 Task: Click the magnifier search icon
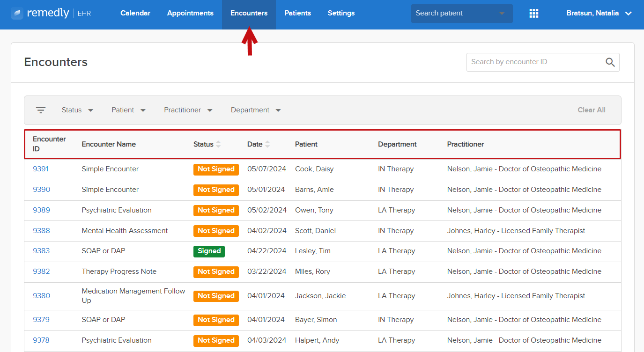point(610,62)
